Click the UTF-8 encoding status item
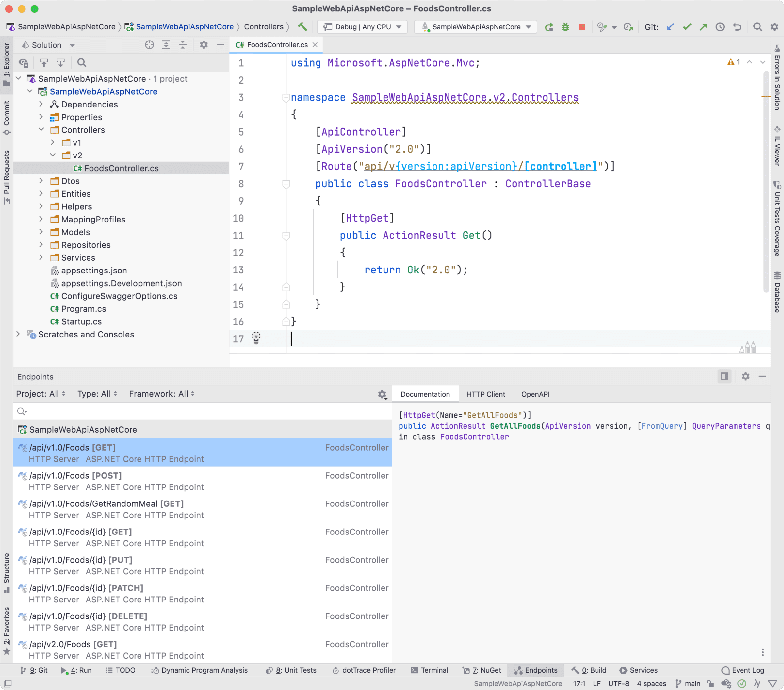This screenshot has height=690, width=784. click(619, 683)
